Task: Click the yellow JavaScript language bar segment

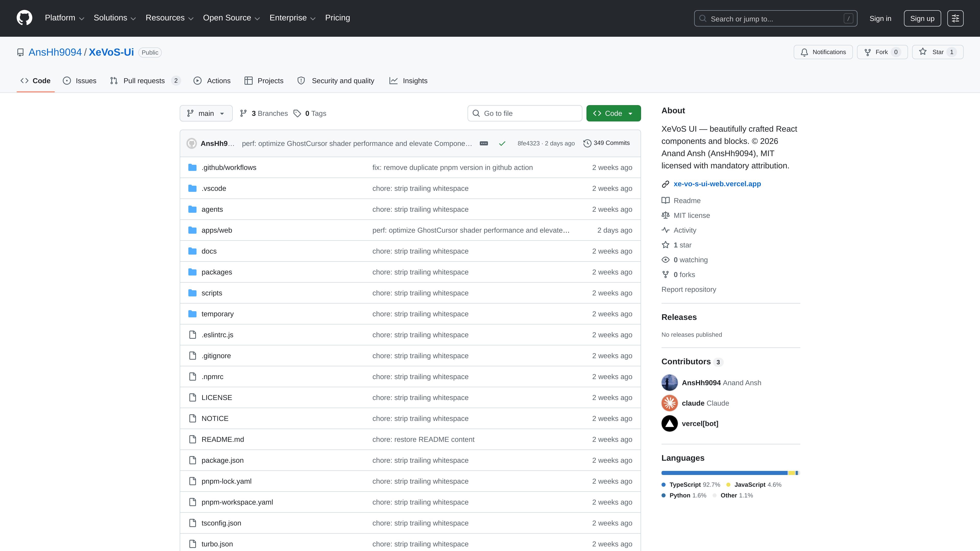Action: coord(791,473)
